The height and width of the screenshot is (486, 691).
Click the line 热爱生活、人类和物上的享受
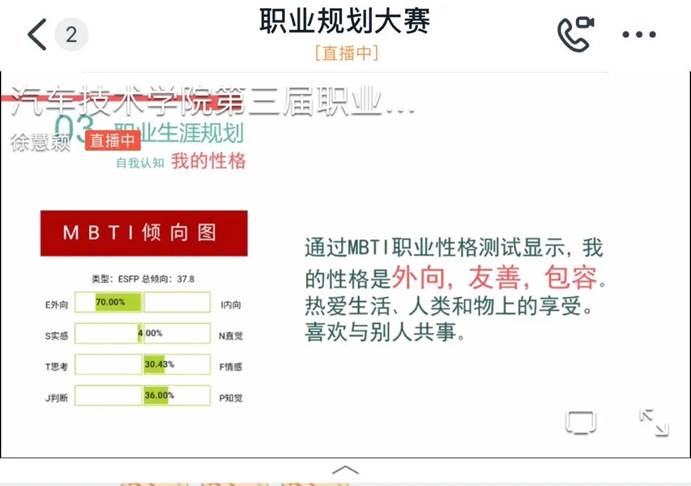tap(449, 306)
